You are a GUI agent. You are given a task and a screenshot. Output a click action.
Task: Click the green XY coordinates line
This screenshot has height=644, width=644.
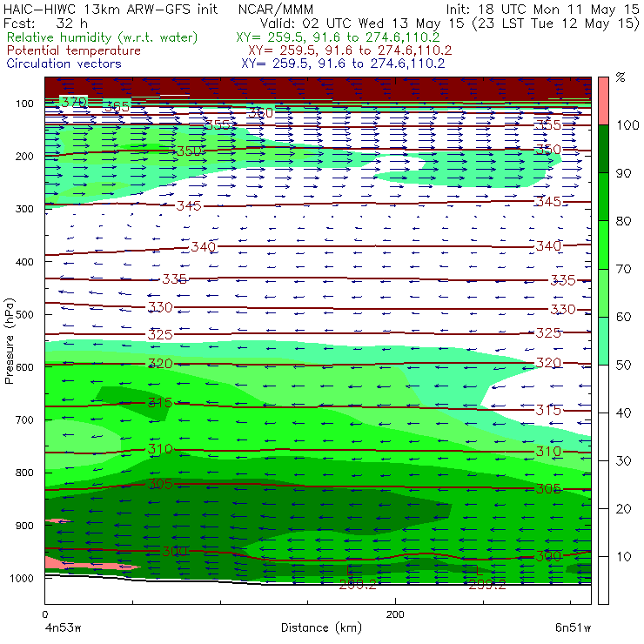pyautogui.click(x=338, y=37)
